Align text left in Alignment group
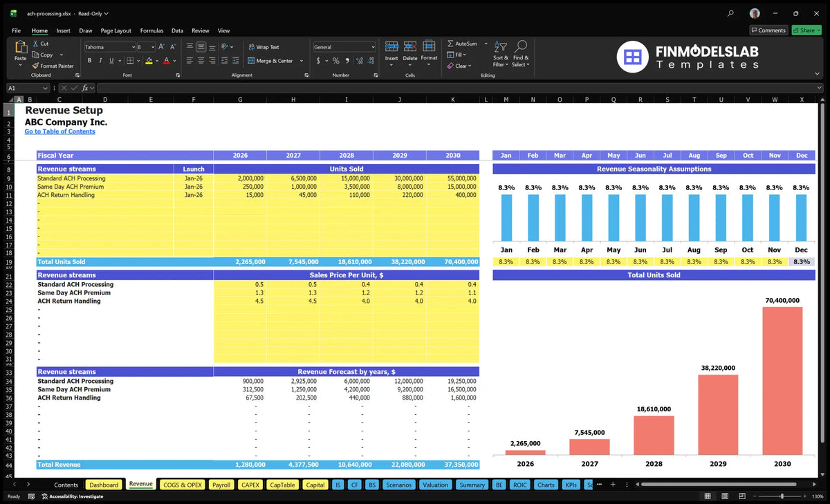 coord(190,61)
